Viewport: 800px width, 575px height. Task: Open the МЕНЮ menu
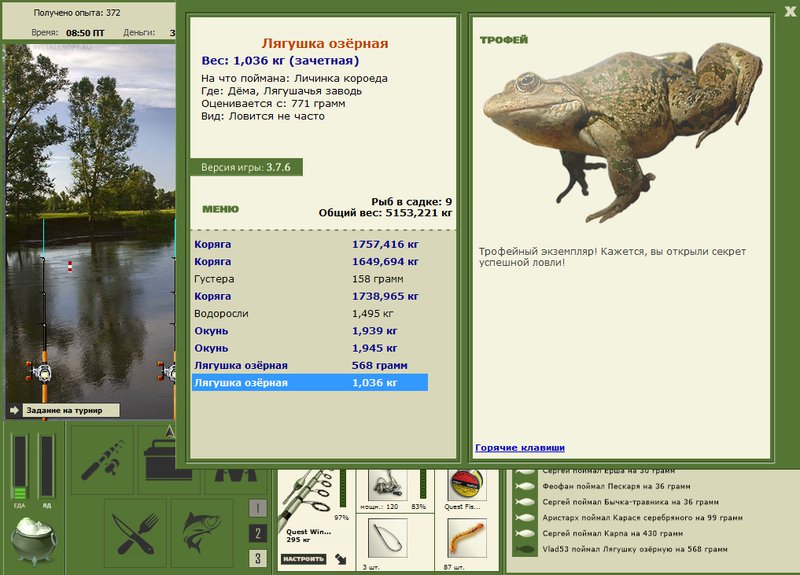click(x=220, y=209)
